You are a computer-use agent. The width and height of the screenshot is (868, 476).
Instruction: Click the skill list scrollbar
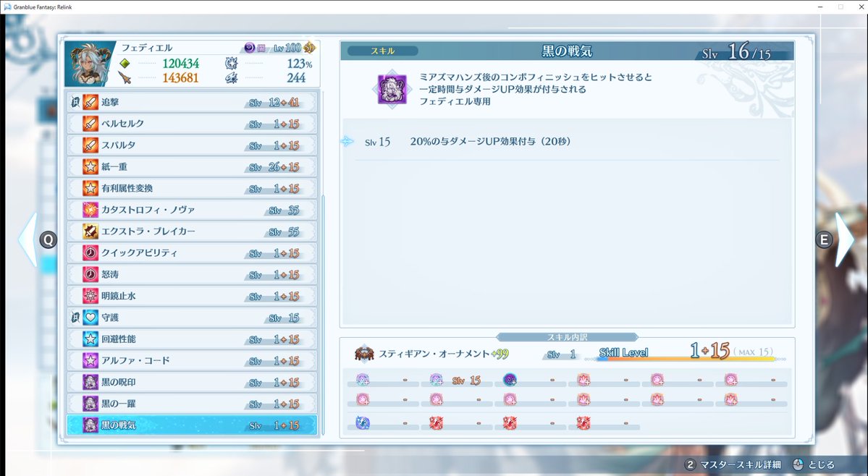click(323, 315)
